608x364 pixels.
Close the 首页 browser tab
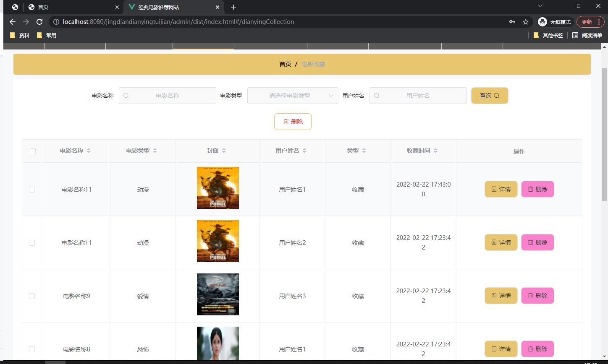click(x=116, y=7)
